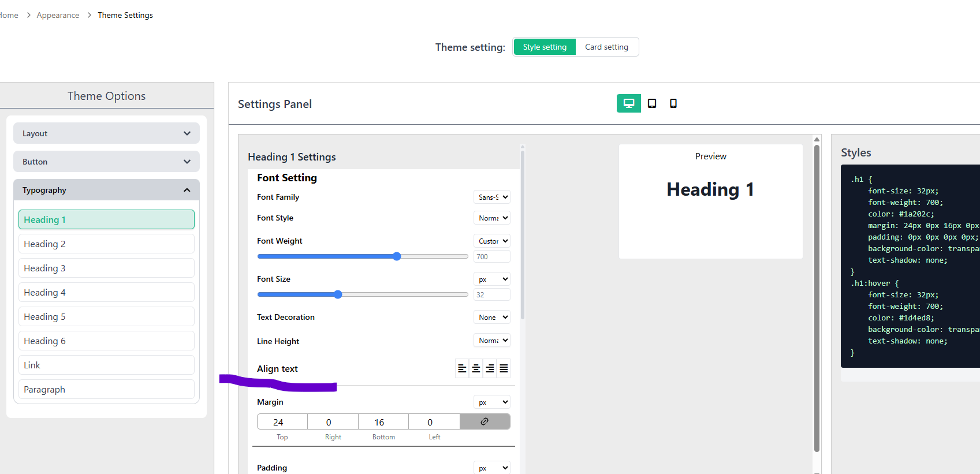Viewport: 980px width, 474px height.
Task: Select Style setting mode
Action: click(x=545, y=47)
